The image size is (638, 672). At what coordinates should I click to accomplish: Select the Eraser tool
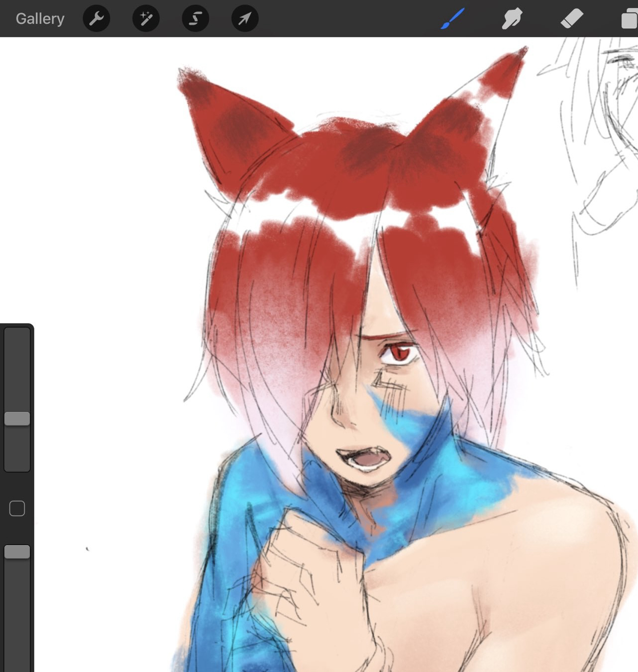click(571, 19)
